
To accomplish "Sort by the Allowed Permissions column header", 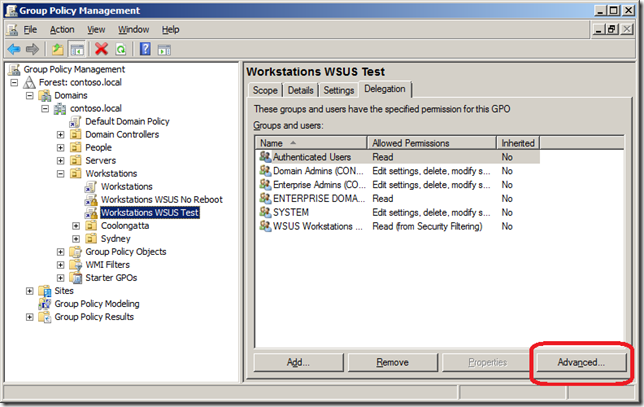I will (432, 143).
